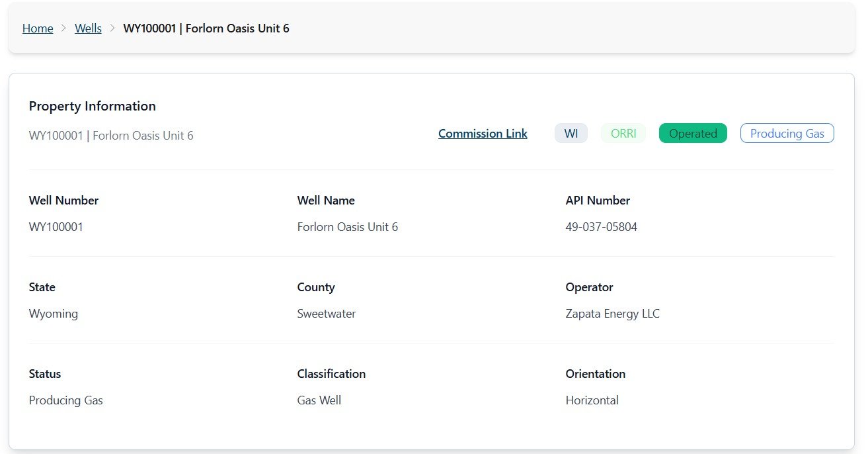Click the Well Number label
The width and height of the screenshot is (868, 454).
pos(63,201)
